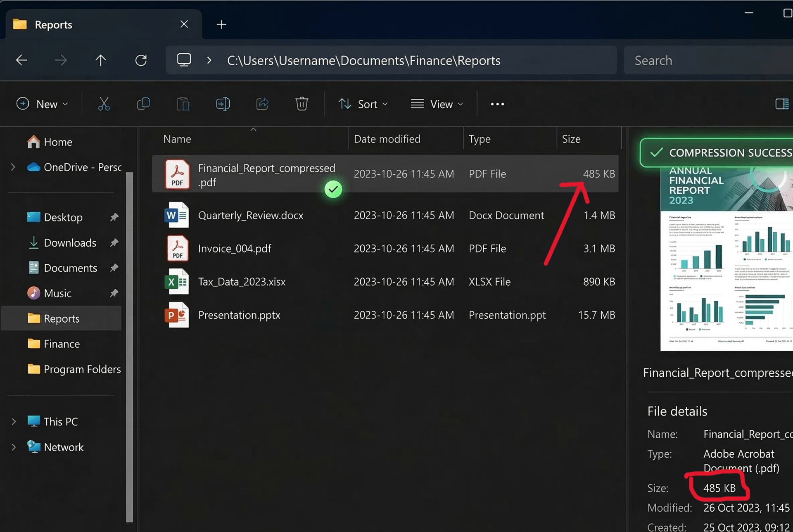
Task: Unpin Desktop from Quick Access
Action: coord(114,217)
